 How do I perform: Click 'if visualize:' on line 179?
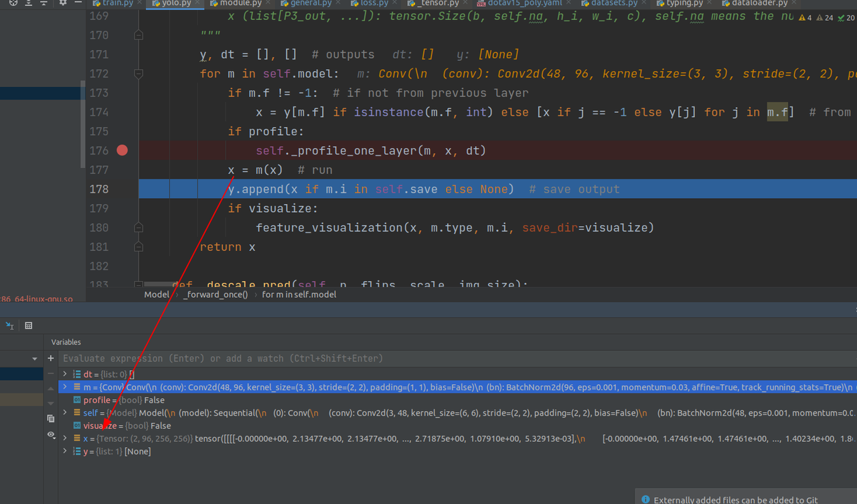[x=273, y=208]
